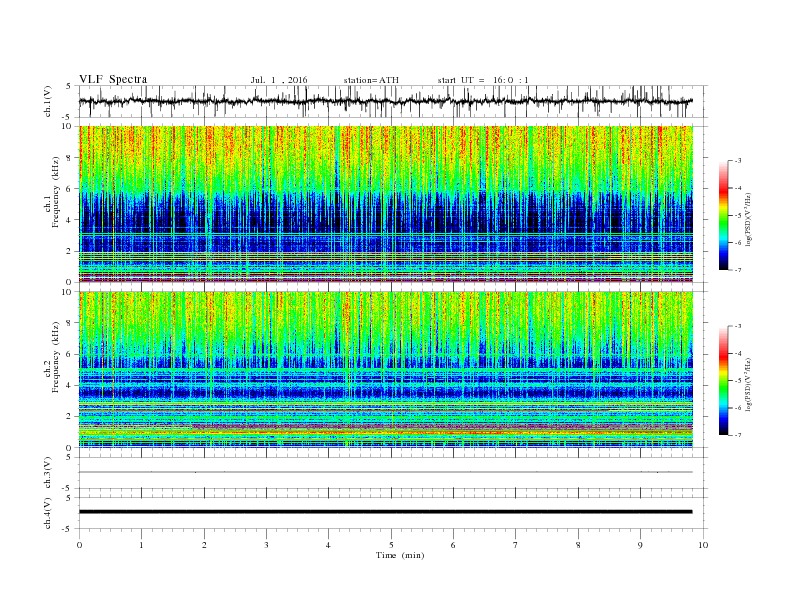Click the time axis tick label "1"
The image size is (792, 612).
pyautogui.click(x=141, y=545)
